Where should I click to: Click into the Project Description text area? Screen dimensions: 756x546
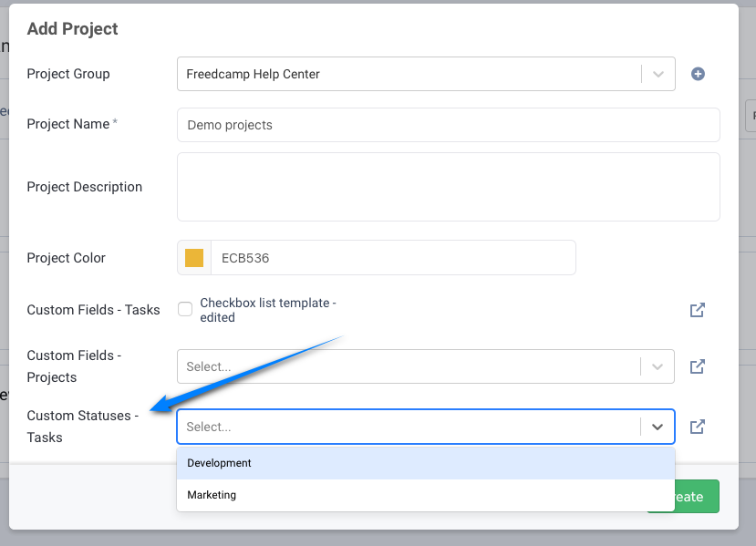pos(448,187)
